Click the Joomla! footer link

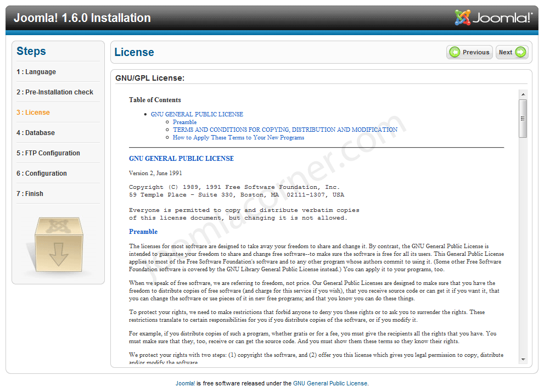point(185,383)
